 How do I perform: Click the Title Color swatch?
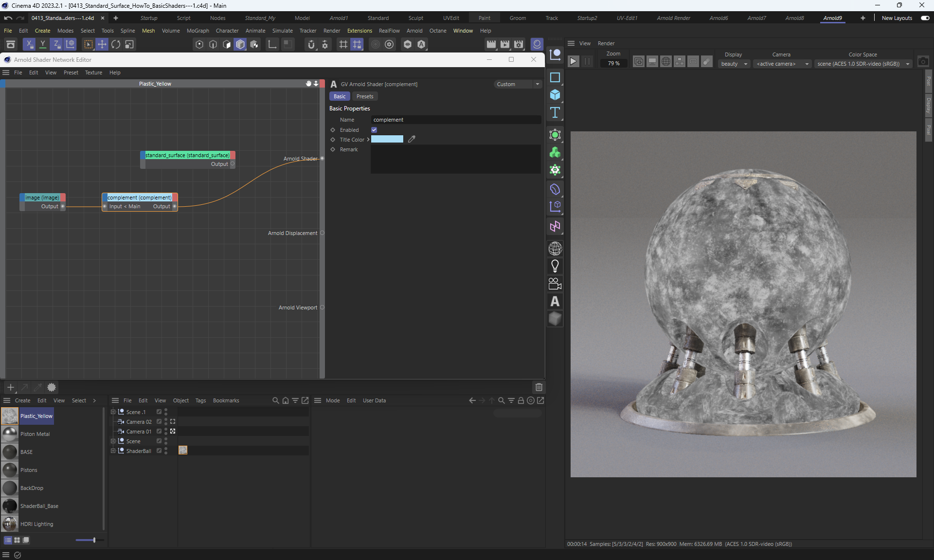pyautogui.click(x=387, y=139)
